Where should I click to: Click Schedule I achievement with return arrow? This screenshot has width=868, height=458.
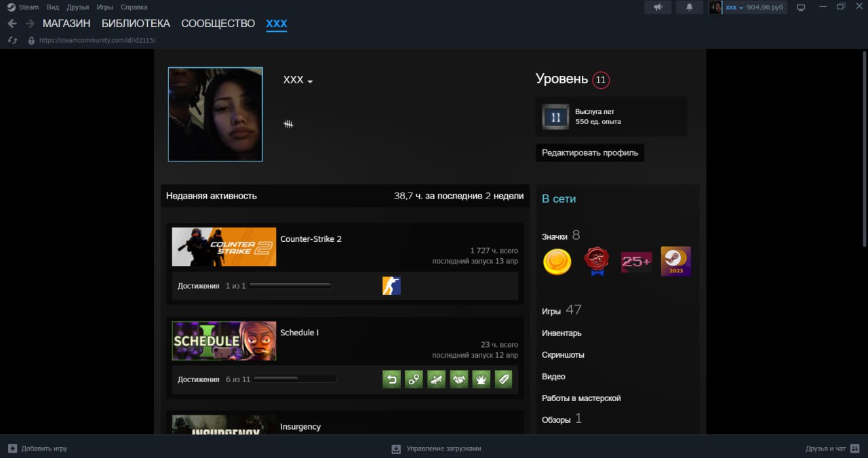point(391,379)
